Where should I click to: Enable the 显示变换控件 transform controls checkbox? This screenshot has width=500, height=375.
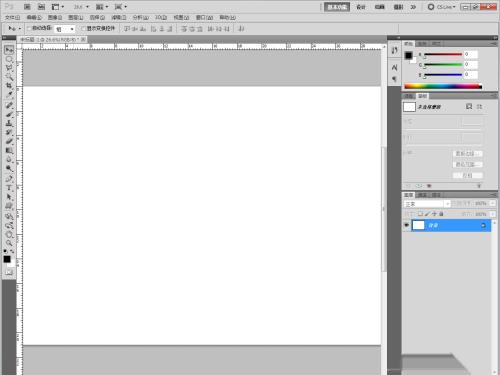[83, 28]
